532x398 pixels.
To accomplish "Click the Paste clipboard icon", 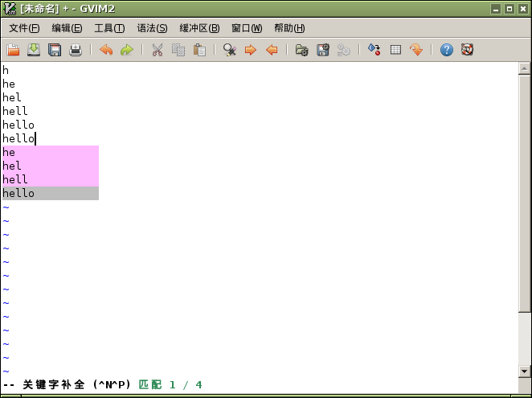I will coord(199,50).
